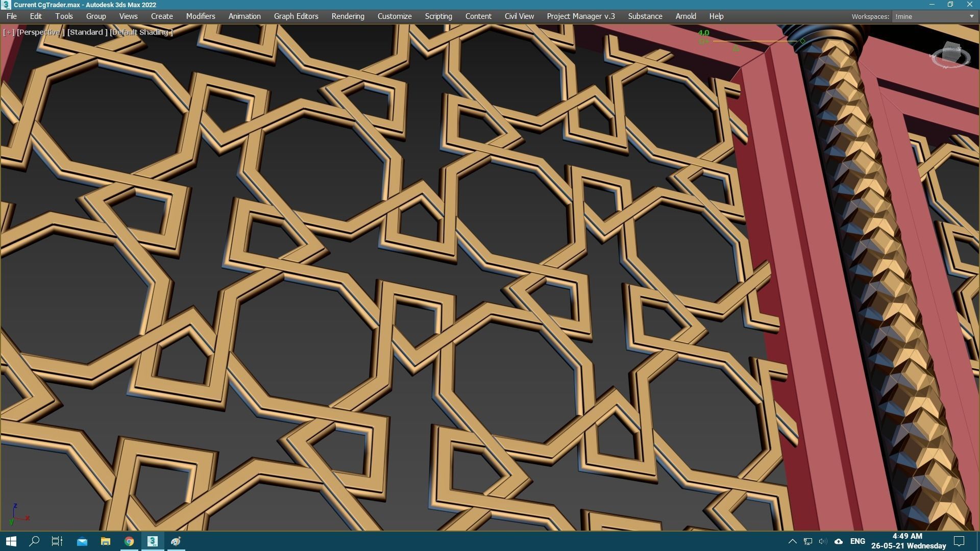Viewport: 980px width, 551px height.
Task: Expand the system tray hidden icons chevron
Action: (x=792, y=541)
